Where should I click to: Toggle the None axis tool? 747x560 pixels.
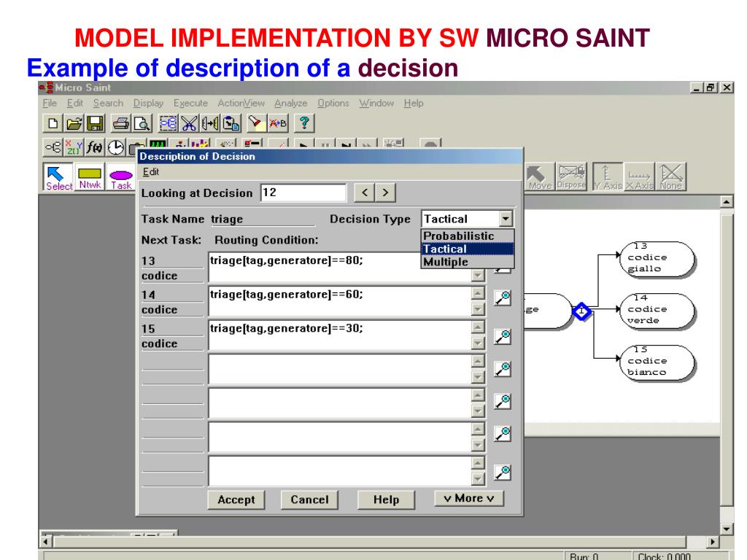671,177
